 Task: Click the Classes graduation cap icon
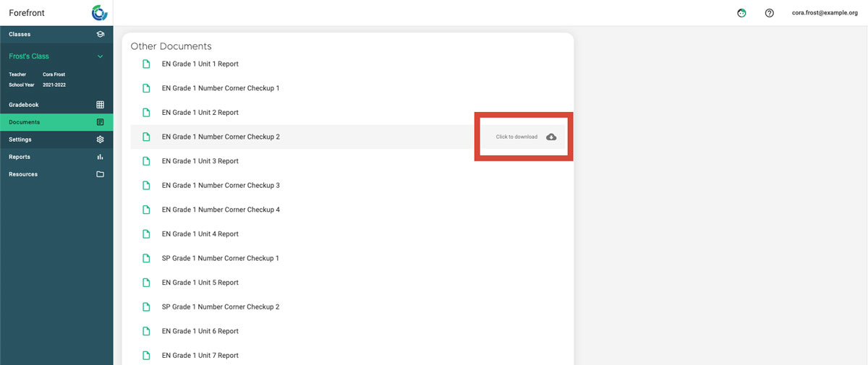[100, 34]
